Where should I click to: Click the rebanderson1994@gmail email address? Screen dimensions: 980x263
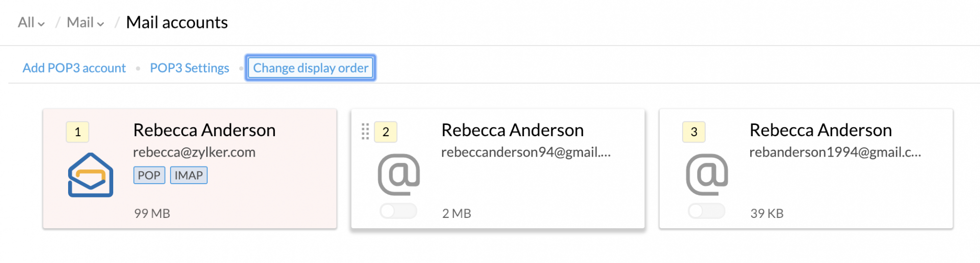tap(835, 152)
